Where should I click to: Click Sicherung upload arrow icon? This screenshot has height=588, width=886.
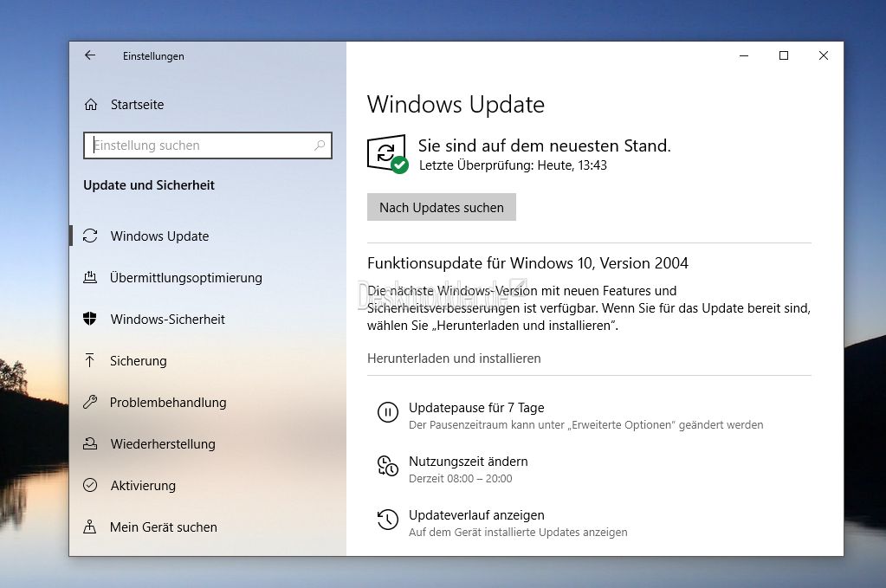tap(90, 360)
